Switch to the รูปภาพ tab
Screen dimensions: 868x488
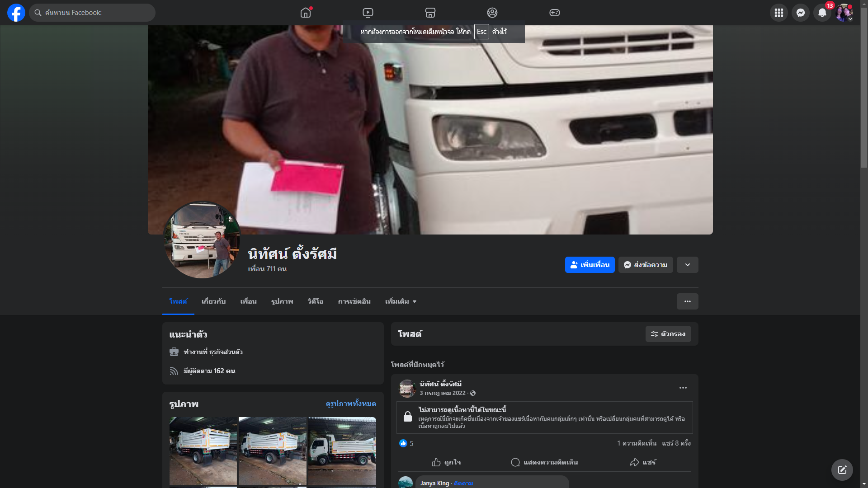coord(282,301)
